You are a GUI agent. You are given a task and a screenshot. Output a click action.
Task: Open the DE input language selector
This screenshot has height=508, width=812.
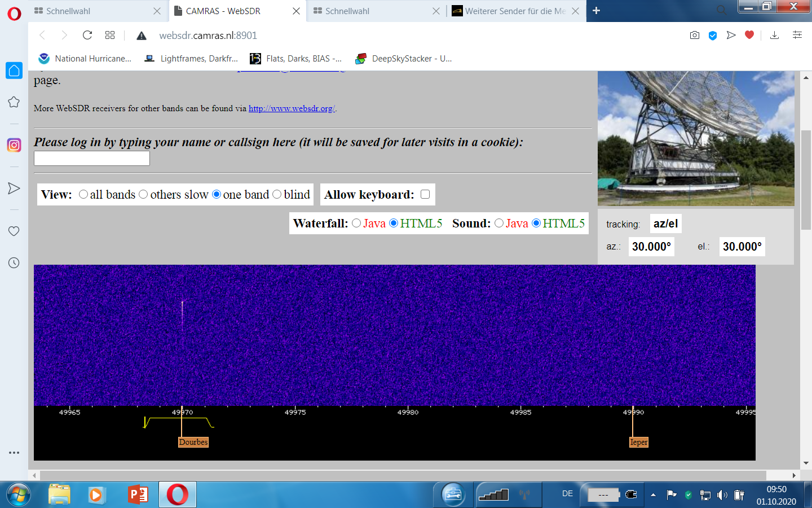click(567, 493)
